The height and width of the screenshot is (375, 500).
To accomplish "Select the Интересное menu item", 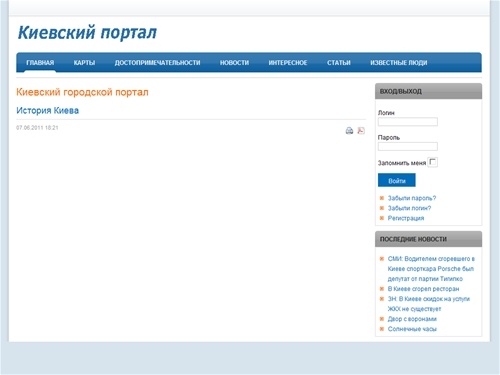I will [288, 63].
